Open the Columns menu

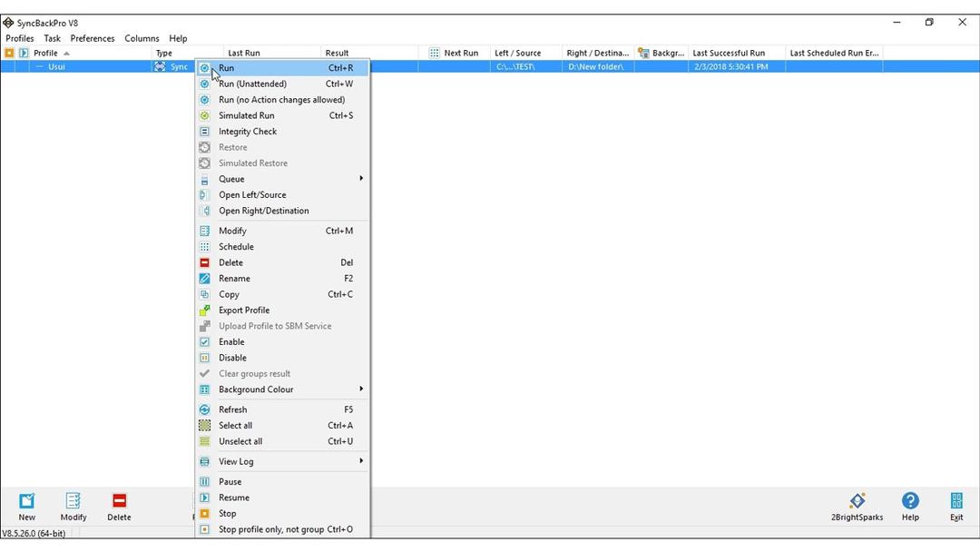click(142, 38)
